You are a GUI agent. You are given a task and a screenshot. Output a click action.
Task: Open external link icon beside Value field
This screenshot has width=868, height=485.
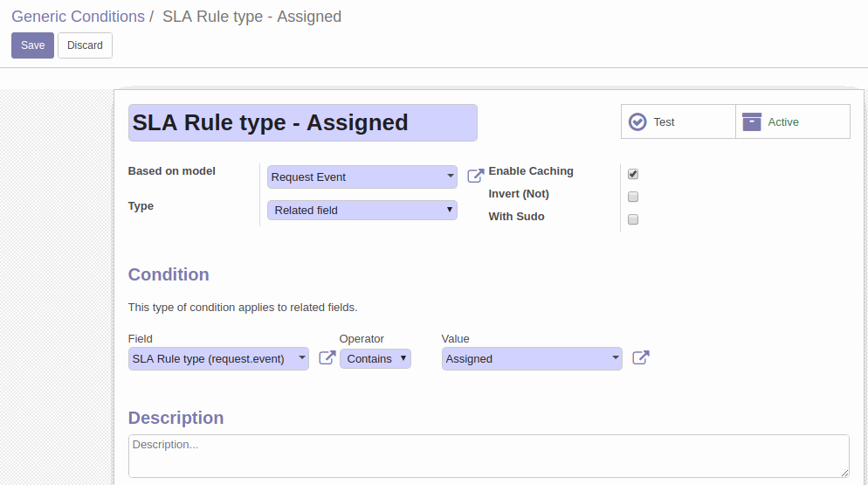640,357
